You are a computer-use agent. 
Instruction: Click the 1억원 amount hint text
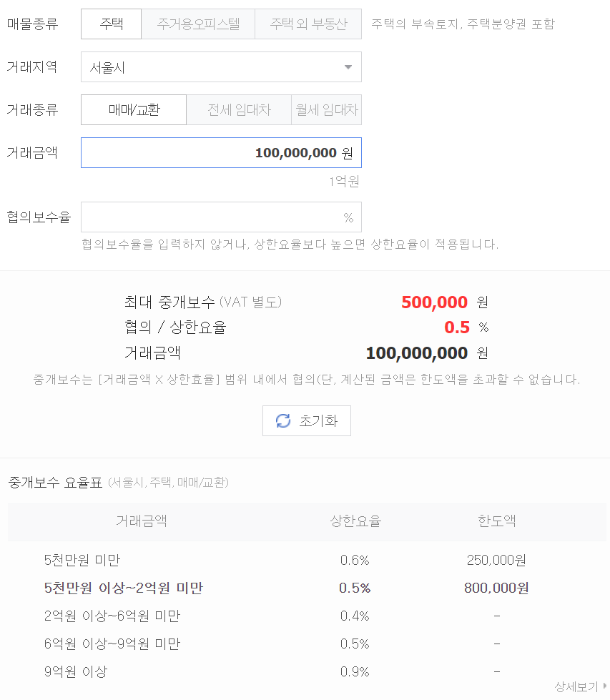[344, 181]
